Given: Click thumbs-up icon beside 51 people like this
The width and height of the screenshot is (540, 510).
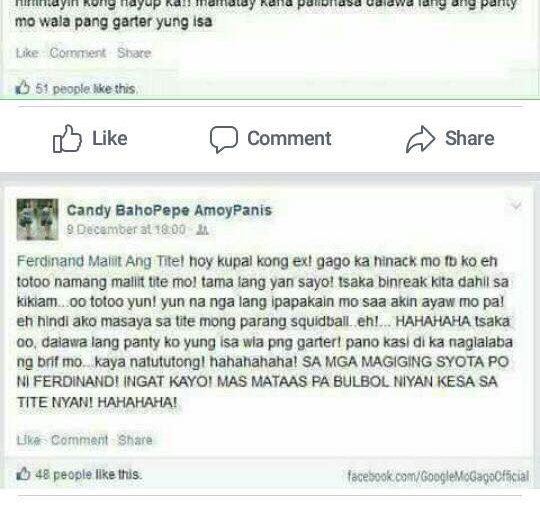Looking at the screenshot, I should [23, 87].
